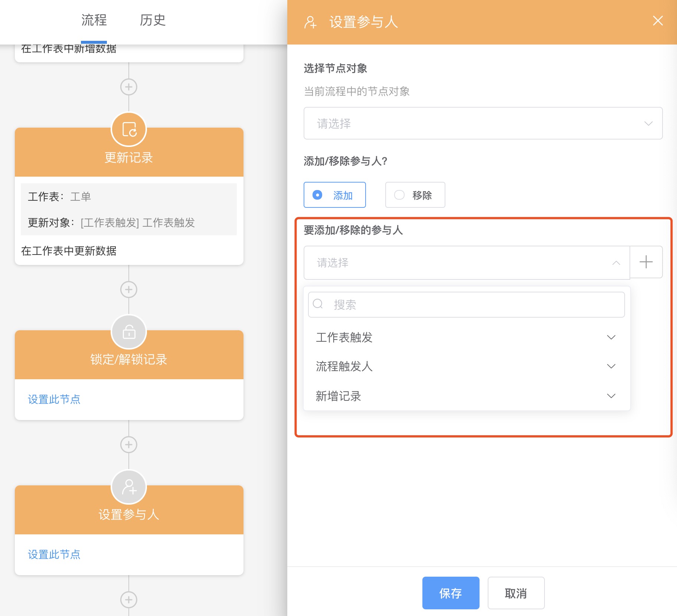677x616 pixels.
Task: Add a node below the 锁定/解锁记录 card
Action: pos(129,445)
